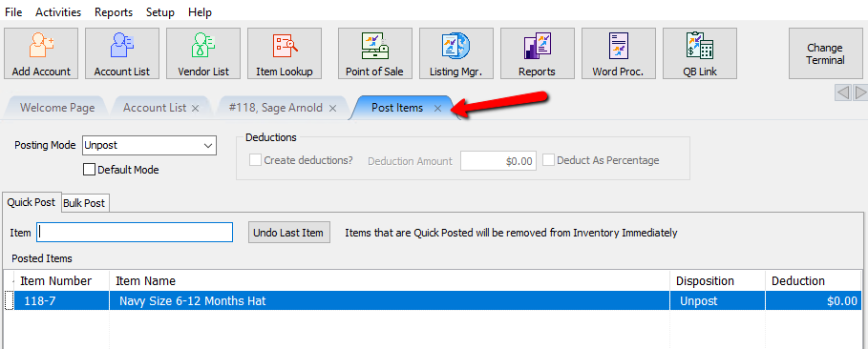Open the Account List toolbar button
This screenshot has height=349, width=868.
coord(122,53)
